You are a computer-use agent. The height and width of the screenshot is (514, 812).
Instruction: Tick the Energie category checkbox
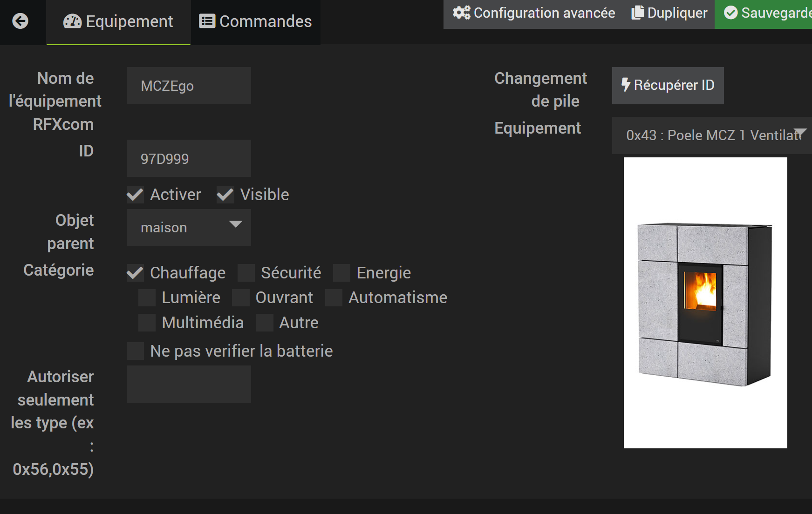coord(341,273)
